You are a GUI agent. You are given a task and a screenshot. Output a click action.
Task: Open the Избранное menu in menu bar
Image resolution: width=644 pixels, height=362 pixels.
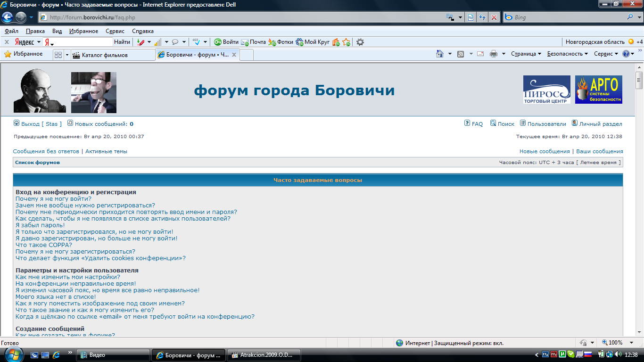[x=84, y=31]
